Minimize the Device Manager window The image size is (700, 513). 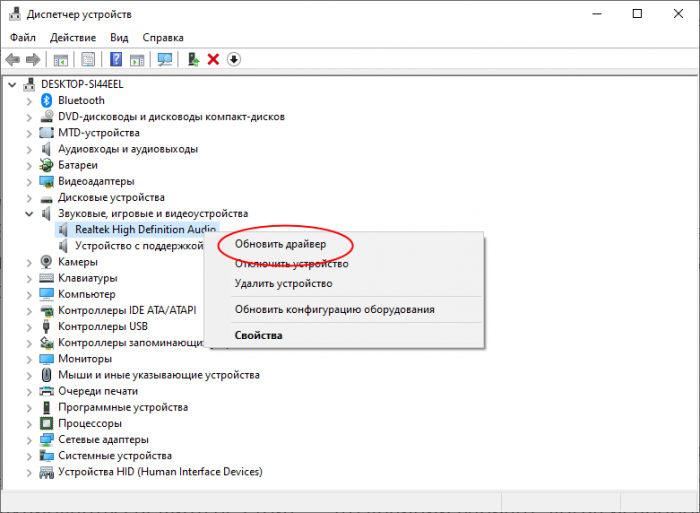596,14
